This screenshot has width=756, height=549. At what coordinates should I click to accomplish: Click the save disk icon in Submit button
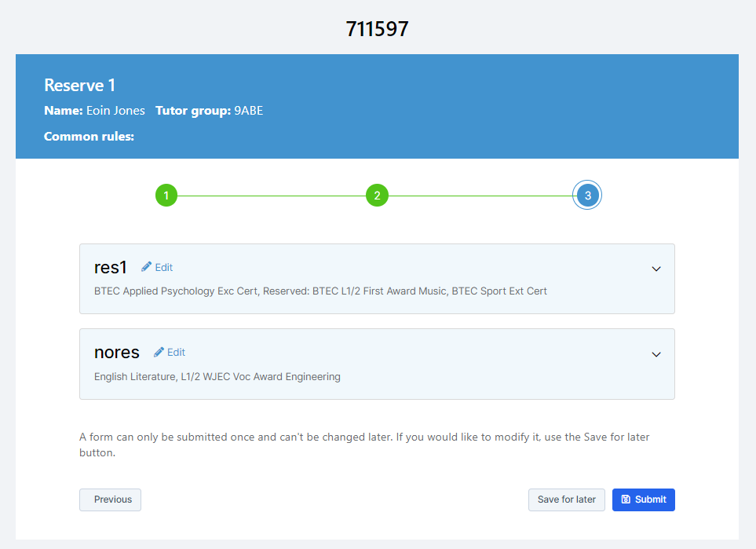pyautogui.click(x=626, y=500)
